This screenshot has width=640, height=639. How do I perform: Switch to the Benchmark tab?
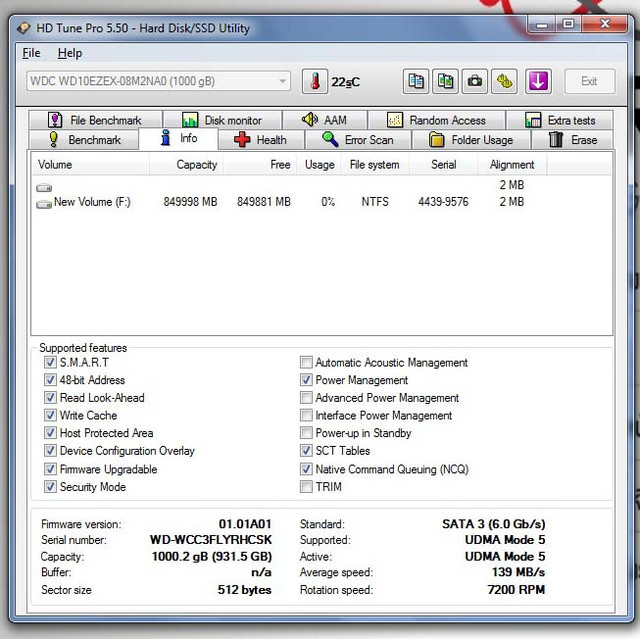tap(84, 140)
